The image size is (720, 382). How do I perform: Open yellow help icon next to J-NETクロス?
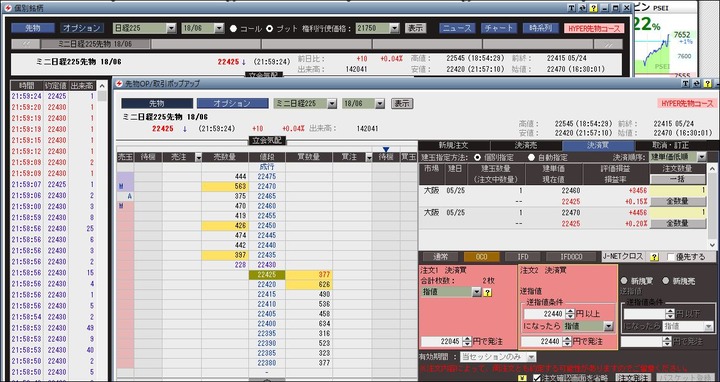tap(655, 257)
